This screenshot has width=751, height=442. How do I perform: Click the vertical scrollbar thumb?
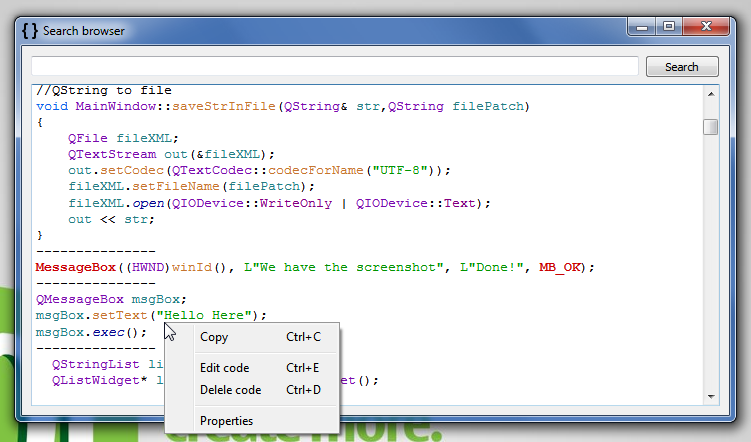[x=711, y=127]
